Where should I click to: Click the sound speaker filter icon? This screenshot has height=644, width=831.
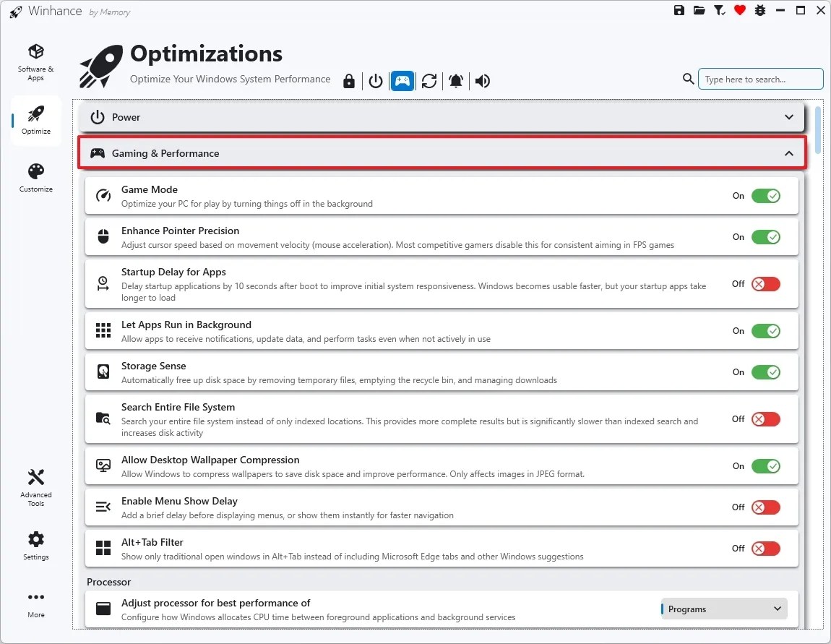click(483, 81)
